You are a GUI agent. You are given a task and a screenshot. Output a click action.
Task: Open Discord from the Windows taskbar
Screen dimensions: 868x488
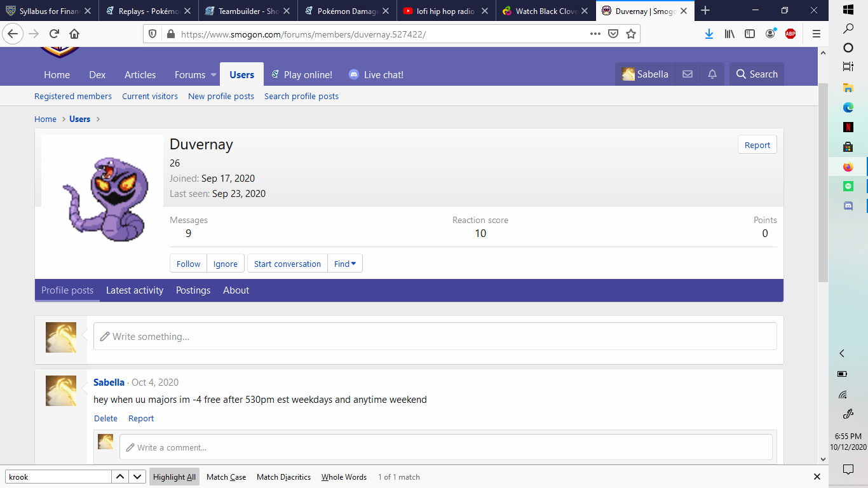point(848,206)
